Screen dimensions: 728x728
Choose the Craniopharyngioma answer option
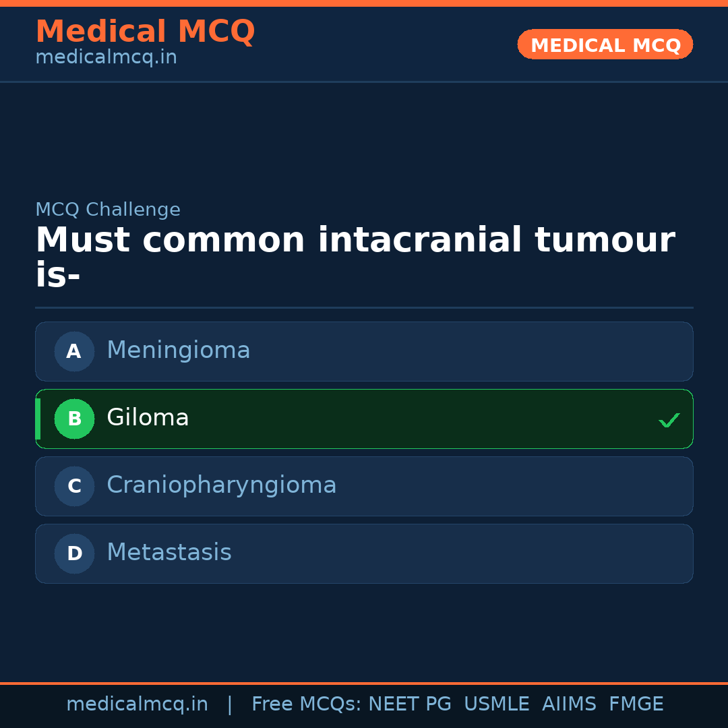pyautogui.click(x=364, y=486)
